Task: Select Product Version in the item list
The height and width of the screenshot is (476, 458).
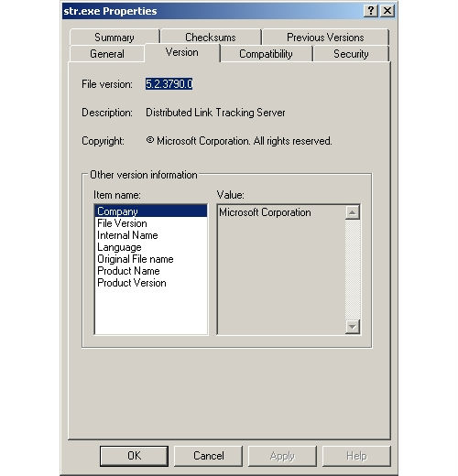Action: (151, 283)
